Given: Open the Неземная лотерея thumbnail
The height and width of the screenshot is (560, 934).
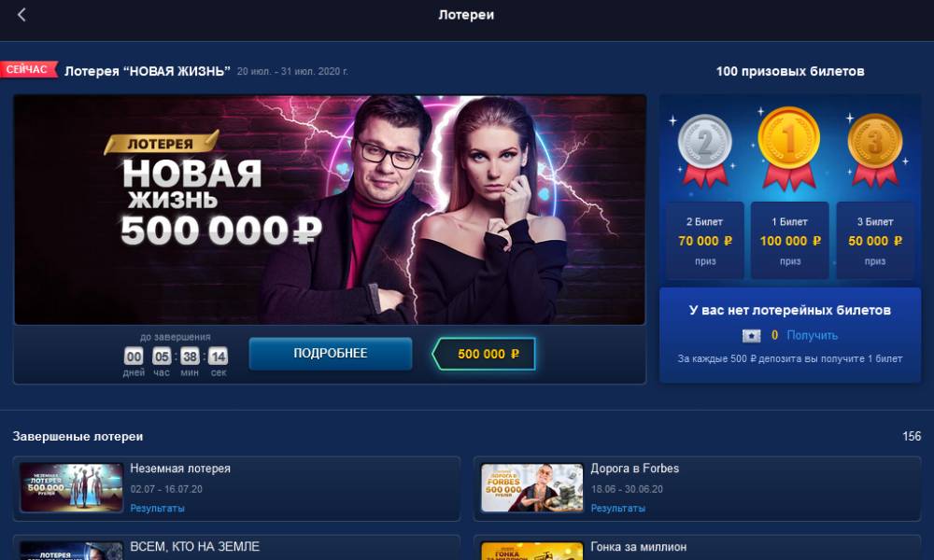Looking at the screenshot, I should tap(71, 488).
